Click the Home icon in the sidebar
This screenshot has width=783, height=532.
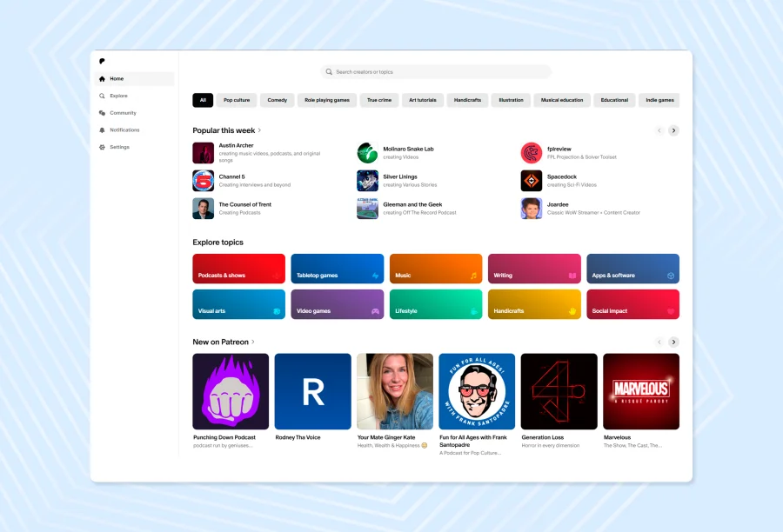102,79
